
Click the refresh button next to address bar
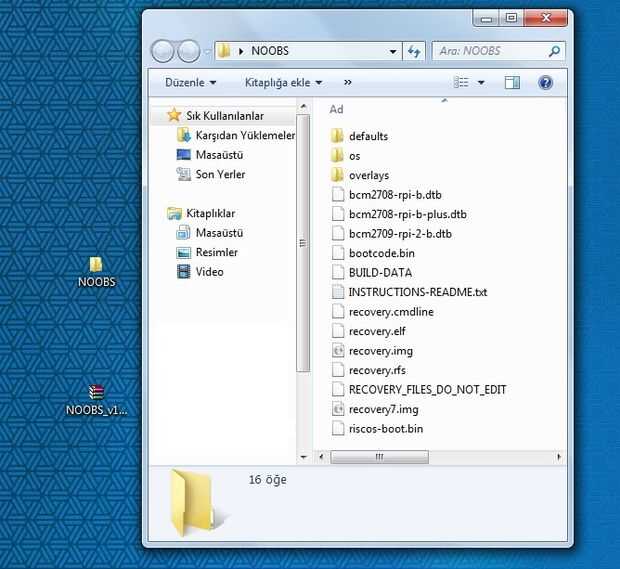[414, 51]
